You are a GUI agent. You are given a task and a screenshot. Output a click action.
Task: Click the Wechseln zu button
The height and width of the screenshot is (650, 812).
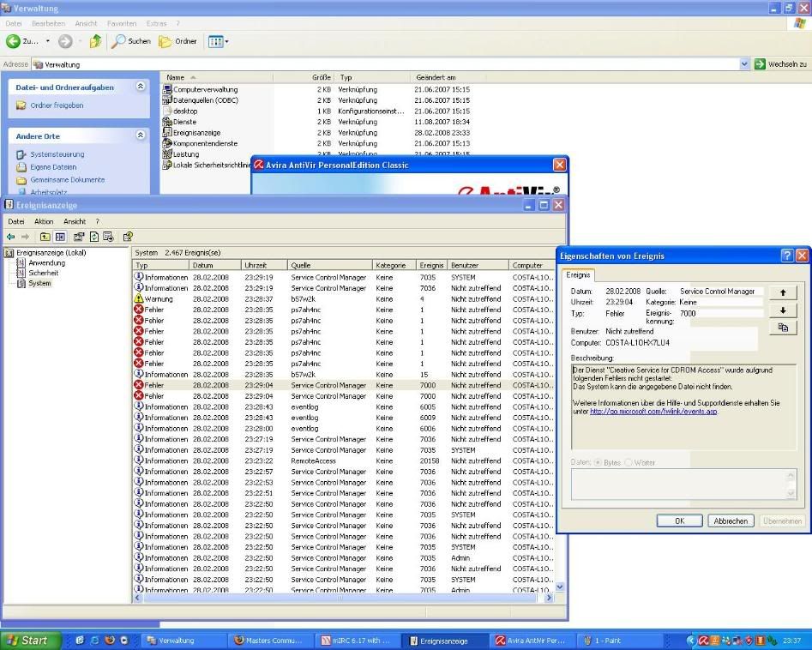781,64
